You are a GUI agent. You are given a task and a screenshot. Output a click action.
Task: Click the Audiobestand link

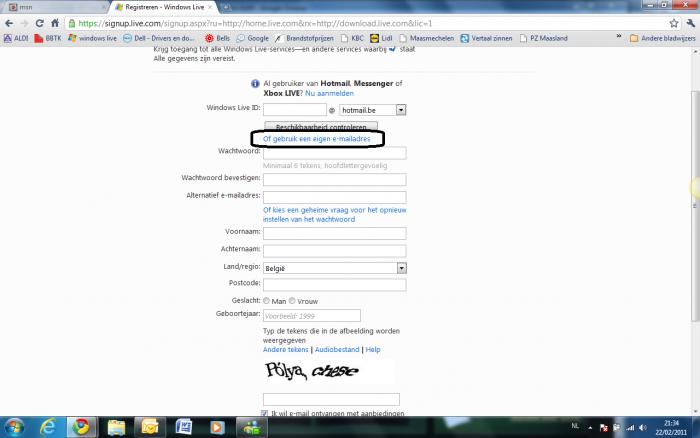(337, 350)
